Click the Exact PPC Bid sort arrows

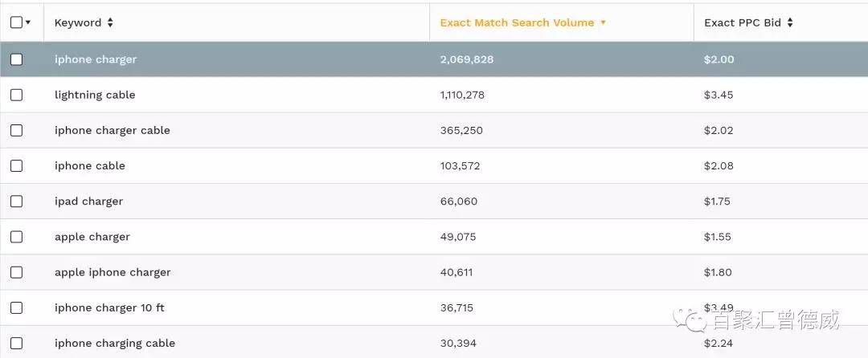(790, 22)
